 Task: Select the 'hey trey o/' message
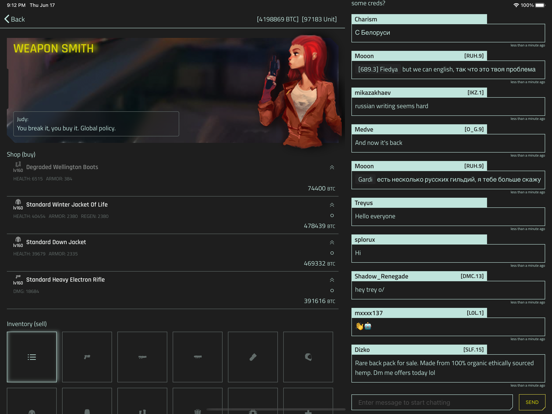448,289
